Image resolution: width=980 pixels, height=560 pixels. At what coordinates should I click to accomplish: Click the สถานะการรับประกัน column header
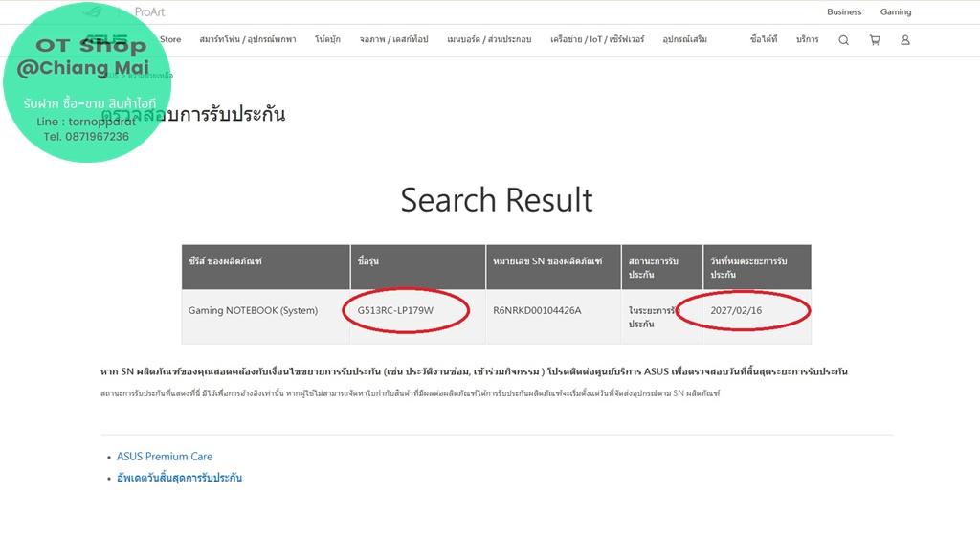[662, 267]
